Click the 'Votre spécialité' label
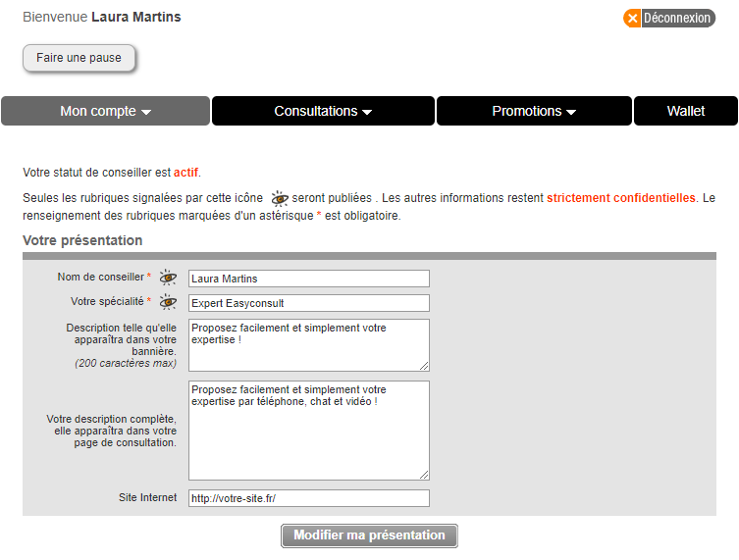The height and width of the screenshot is (560, 739). pyautogui.click(x=107, y=301)
